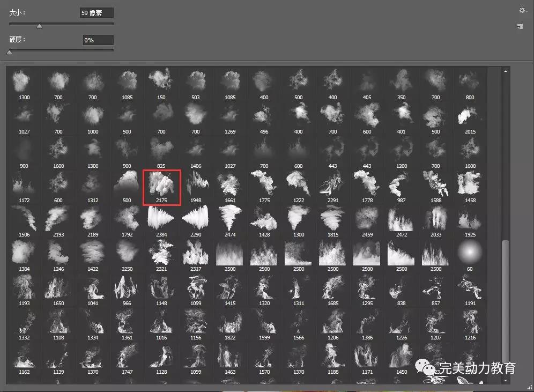Click the size field showing 59 像素
534x392 pixels.
point(97,13)
